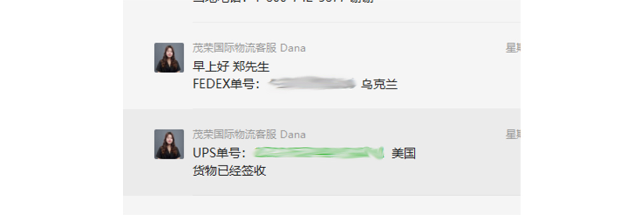Screen dimensions: 644x215
Task: Select the highlighted UPS message row
Action: 321,152
